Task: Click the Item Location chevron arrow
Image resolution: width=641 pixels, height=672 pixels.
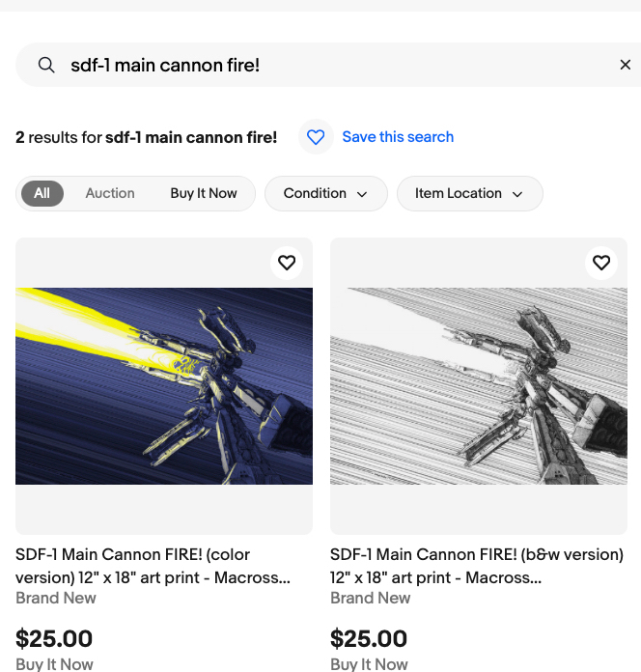Action: click(x=517, y=194)
